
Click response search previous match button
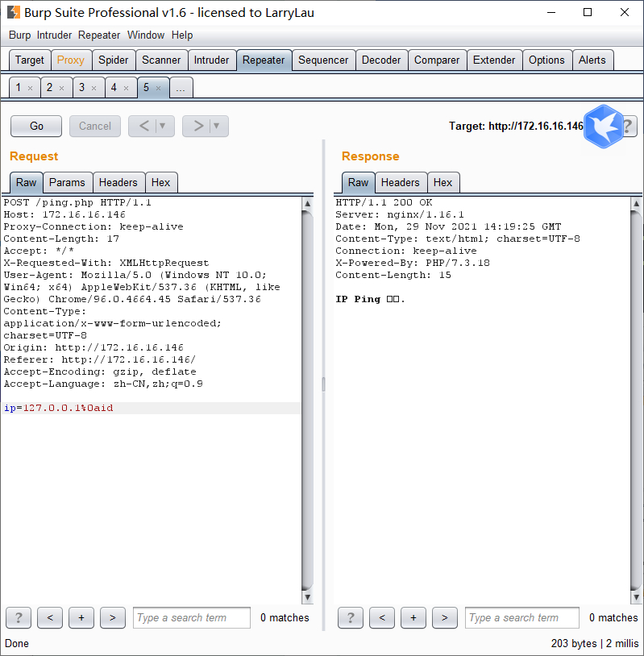(x=381, y=617)
